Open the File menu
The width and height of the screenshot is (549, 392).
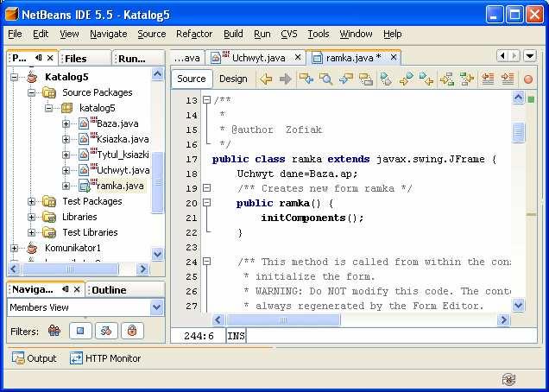[x=15, y=34]
